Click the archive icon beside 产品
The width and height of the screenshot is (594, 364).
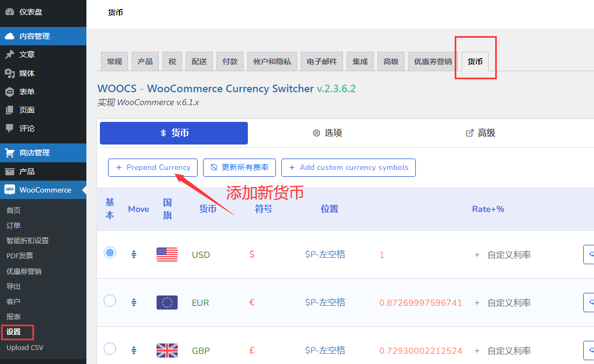[x=10, y=172]
